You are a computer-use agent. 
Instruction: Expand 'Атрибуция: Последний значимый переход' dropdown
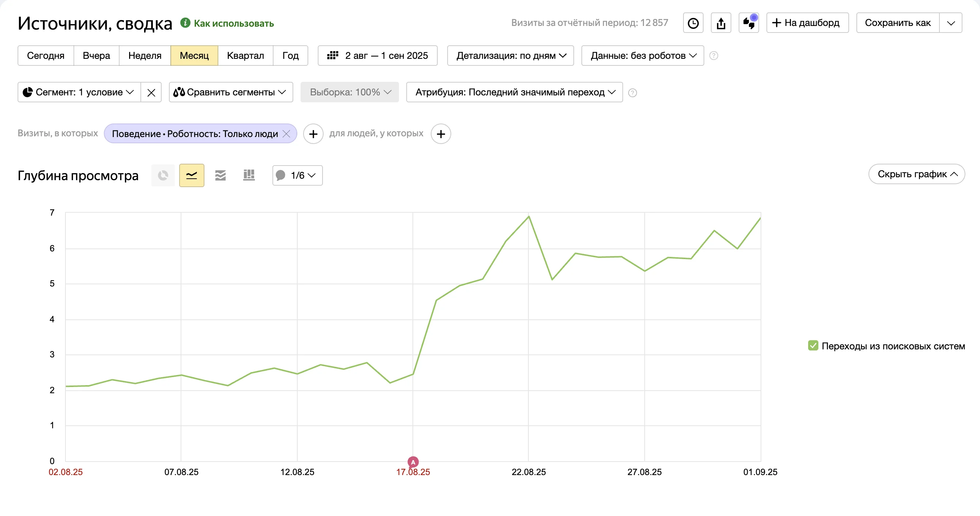(514, 92)
